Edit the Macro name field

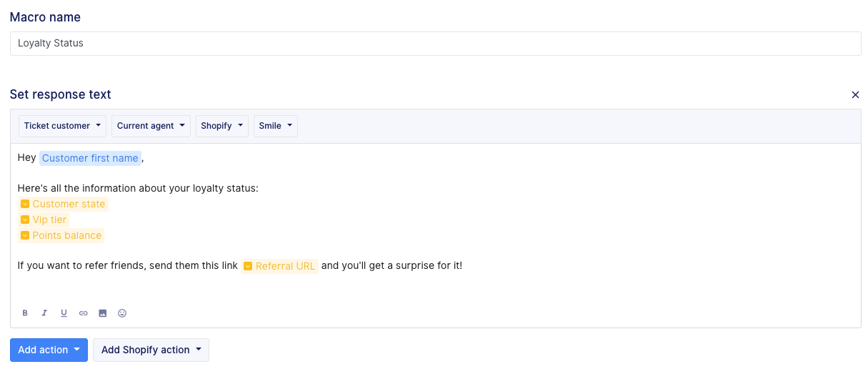435,44
